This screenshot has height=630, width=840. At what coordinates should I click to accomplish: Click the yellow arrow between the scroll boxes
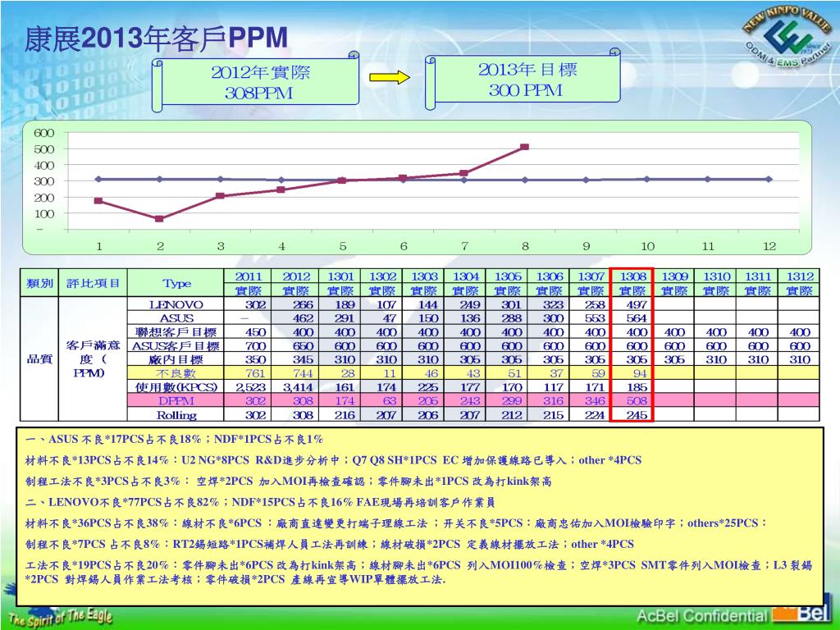point(390,77)
